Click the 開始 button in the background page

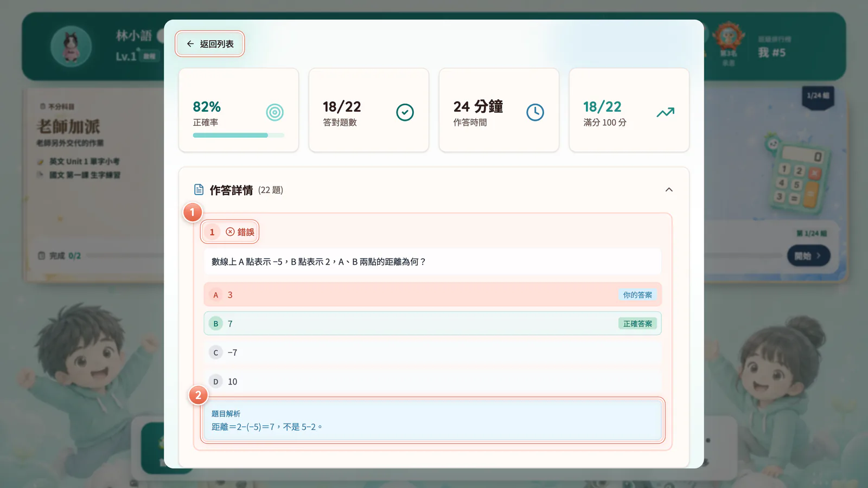click(808, 255)
